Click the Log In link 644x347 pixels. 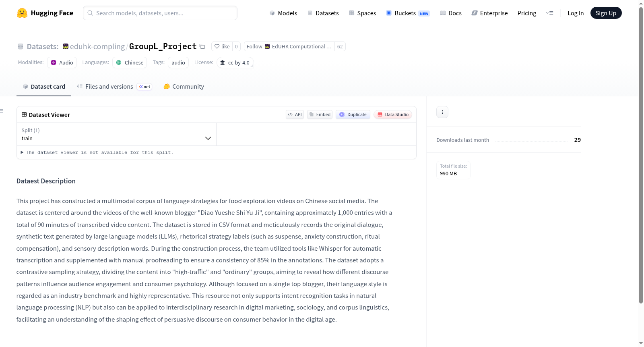pos(576,13)
